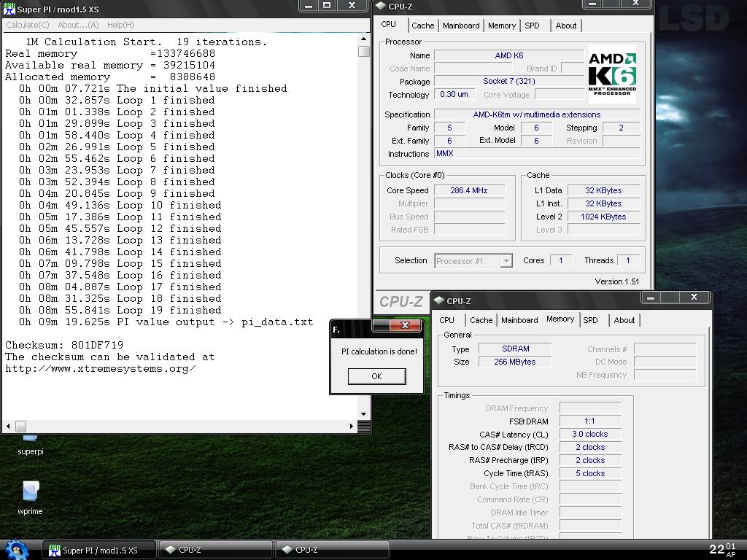Click the Technology value 0.30 um
Viewport: 747px width, 560px height.
[x=454, y=94]
